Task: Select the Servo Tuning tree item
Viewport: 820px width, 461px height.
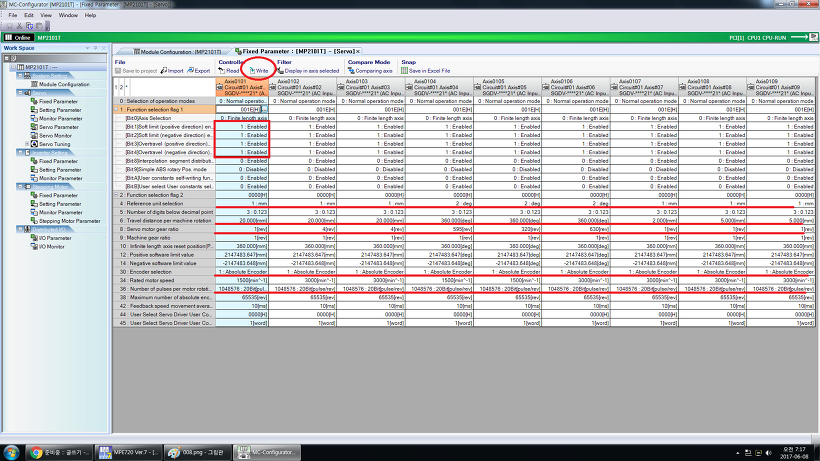Action: click(54, 144)
